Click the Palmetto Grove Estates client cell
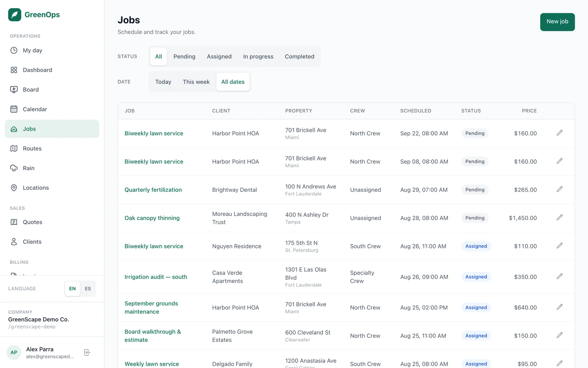The width and height of the screenshot is (588, 368). pos(232,336)
